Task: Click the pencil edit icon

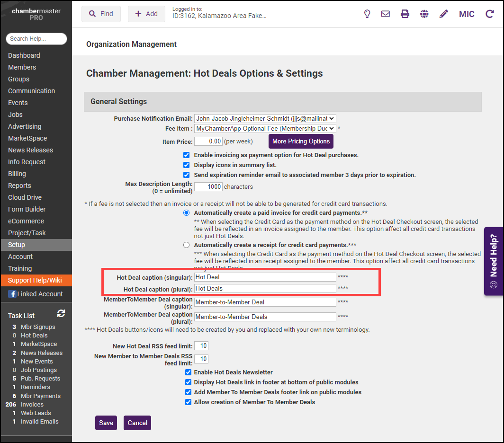Action: point(443,14)
